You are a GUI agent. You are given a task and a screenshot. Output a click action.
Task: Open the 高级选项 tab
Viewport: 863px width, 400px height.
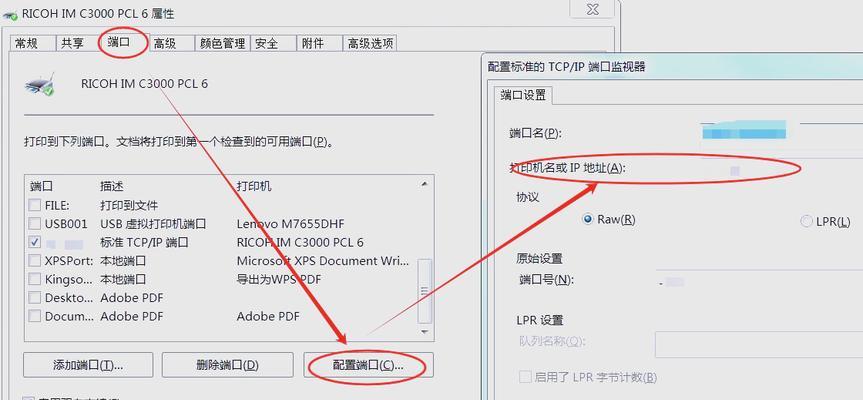[x=370, y=43]
